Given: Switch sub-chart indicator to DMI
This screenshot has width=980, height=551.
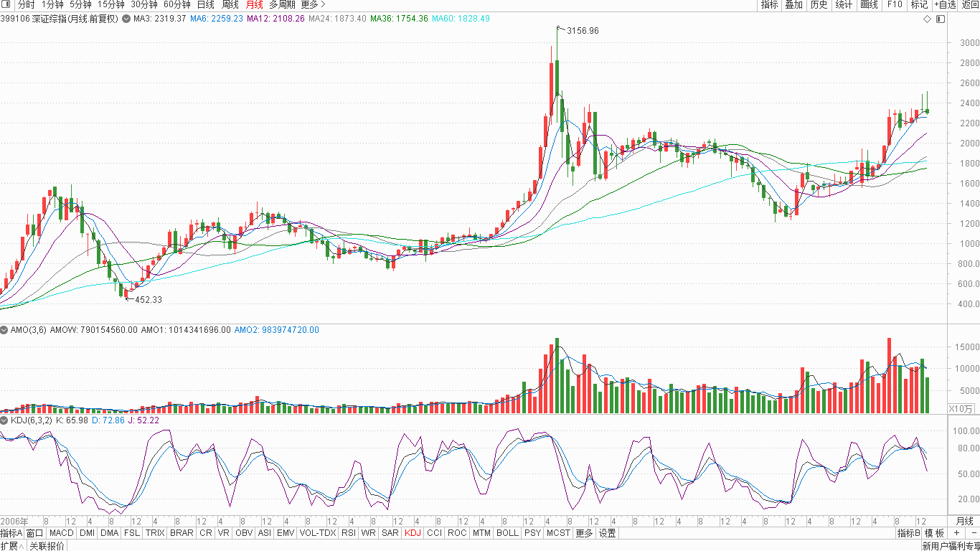Looking at the screenshot, I should click(x=87, y=533).
